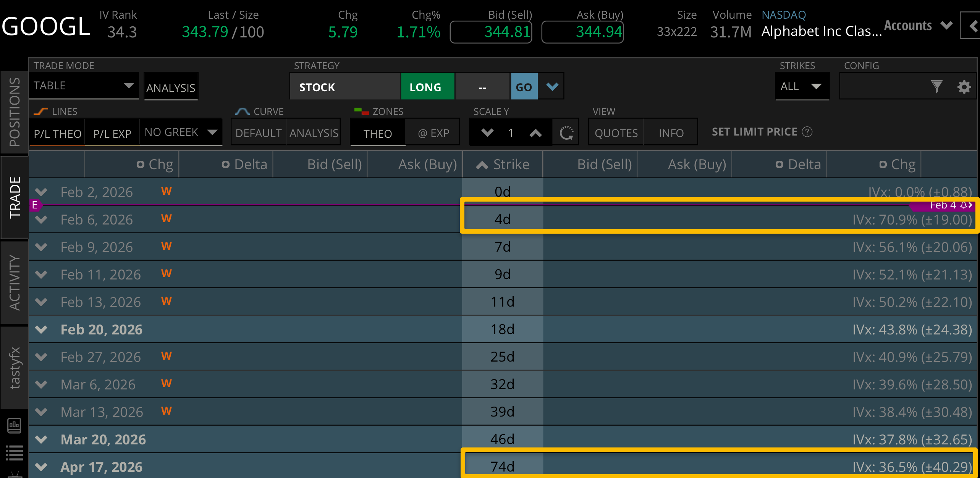Open the Trade Mode TABLE dropdown
The width and height of the screenshot is (980, 478).
84,86
